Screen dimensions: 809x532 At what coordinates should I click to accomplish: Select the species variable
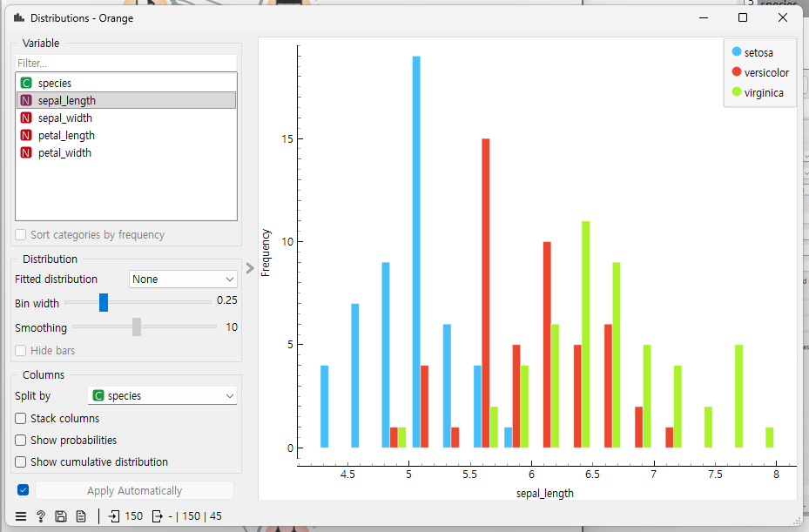point(126,83)
